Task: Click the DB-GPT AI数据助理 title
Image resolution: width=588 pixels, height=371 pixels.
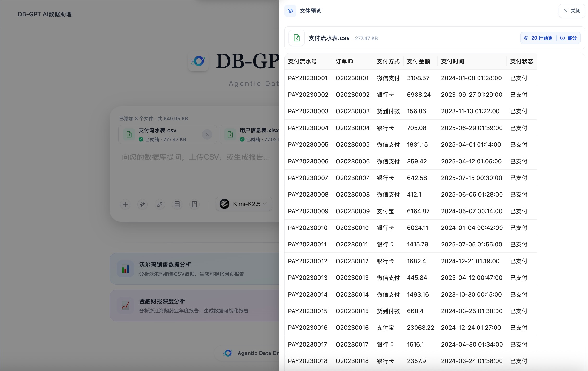Action: click(45, 14)
